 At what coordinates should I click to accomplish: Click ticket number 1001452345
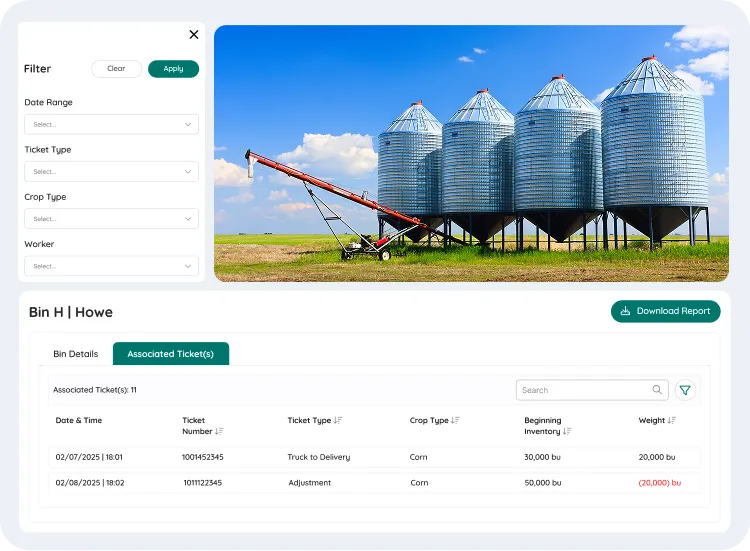coord(203,457)
